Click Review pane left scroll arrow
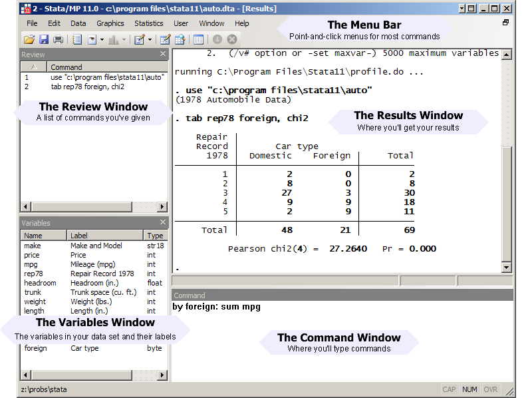 [x=26, y=206]
